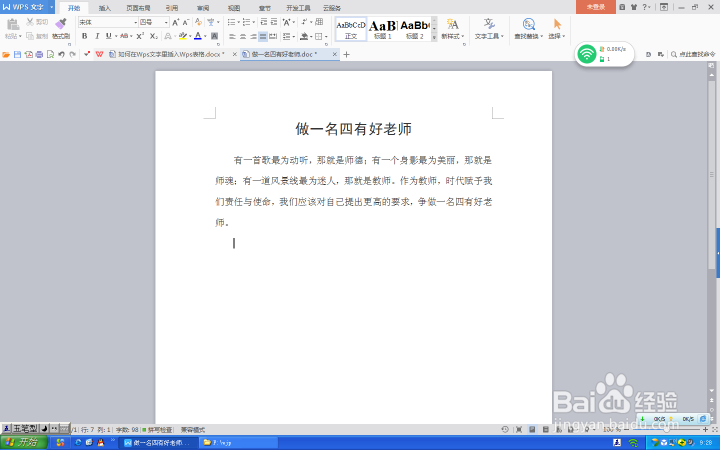Expand the bullet list dropdown arrow
Image resolution: width=720 pixels, height=450 pixels.
(x=238, y=22)
